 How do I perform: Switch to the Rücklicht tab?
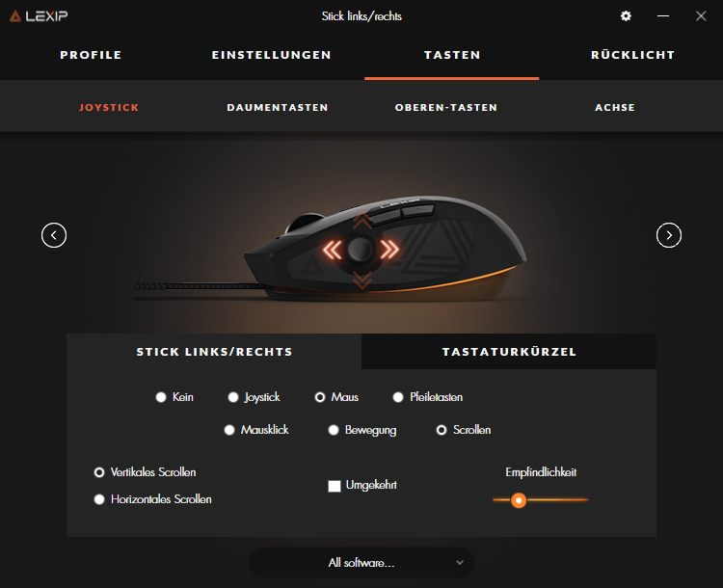(632, 55)
